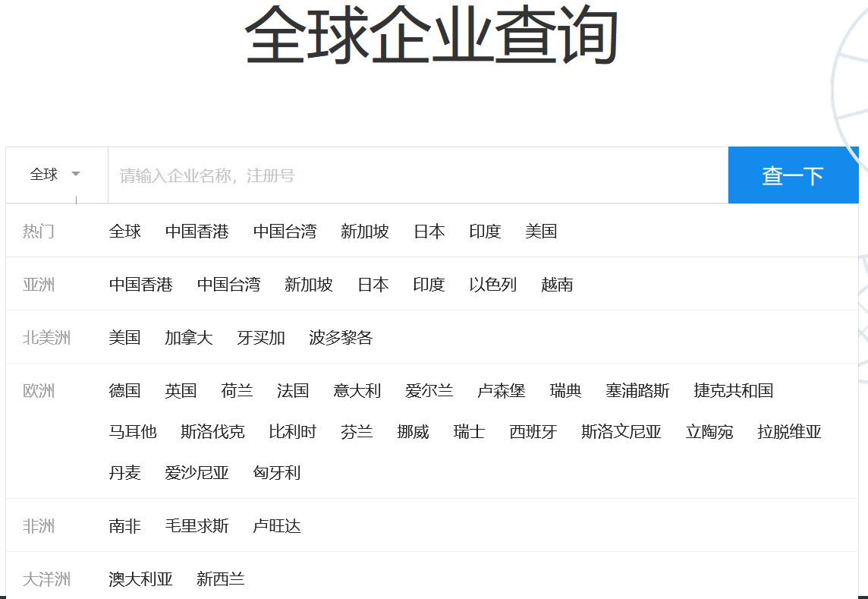Select 全球 in the 热门 row
The image size is (868, 599).
point(125,232)
